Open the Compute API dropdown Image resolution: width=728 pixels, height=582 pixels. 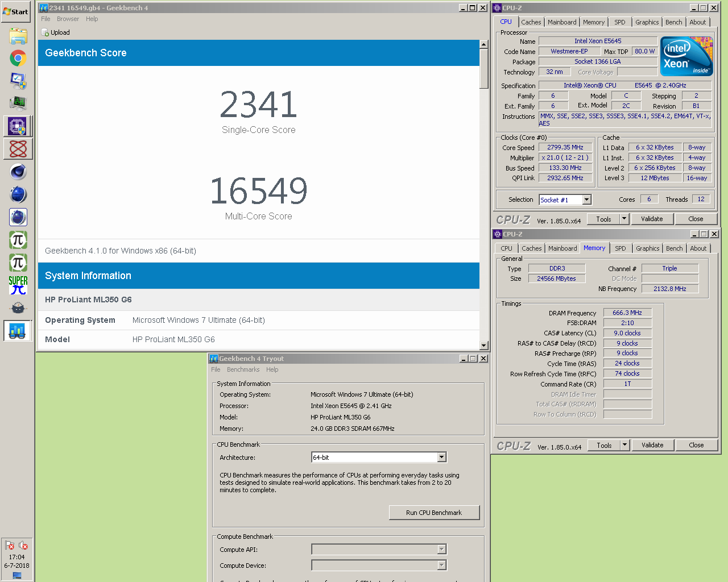(x=441, y=550)
